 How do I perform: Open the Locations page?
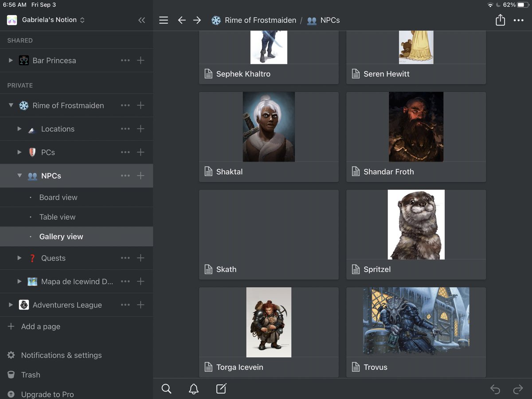58,129
